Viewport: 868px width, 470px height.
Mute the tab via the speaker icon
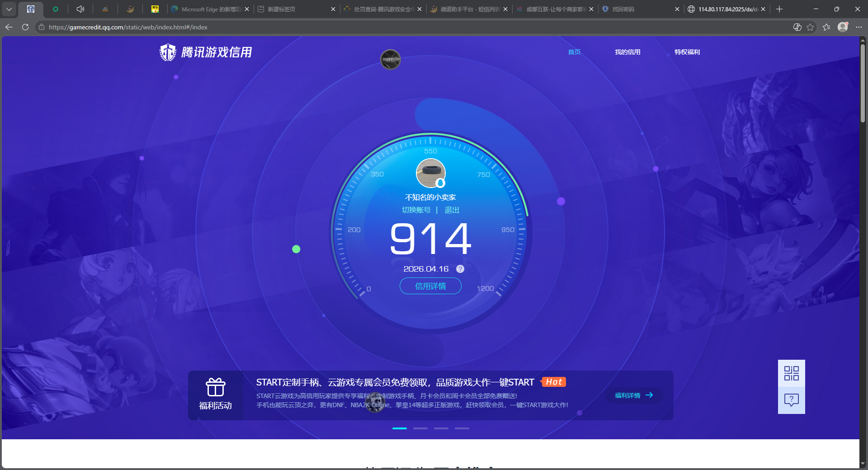80,9
